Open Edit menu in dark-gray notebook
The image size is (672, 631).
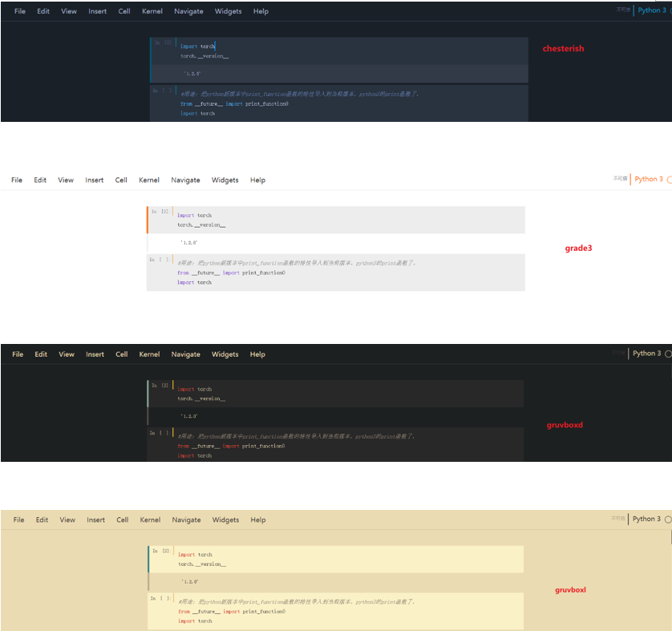41,354
